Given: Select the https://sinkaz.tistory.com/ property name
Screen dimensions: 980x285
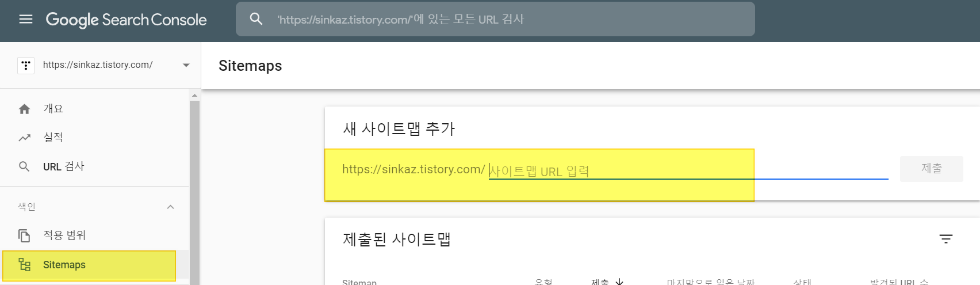Looking at the screenshot, I should 98,65.
